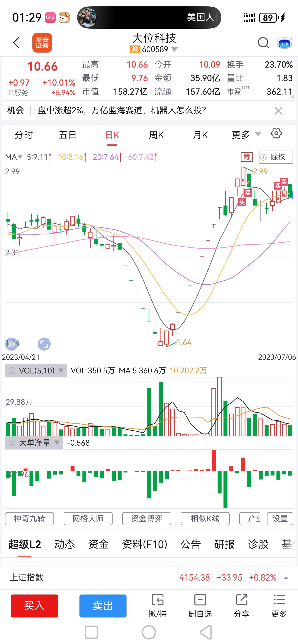Tap the IT服务 sector label

(x=18, y=93)
